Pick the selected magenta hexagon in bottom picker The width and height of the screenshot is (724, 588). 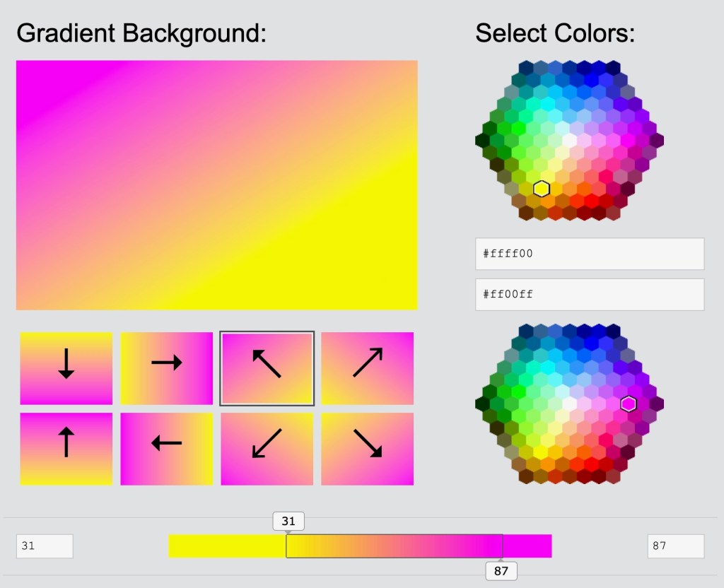pos(629,404)
